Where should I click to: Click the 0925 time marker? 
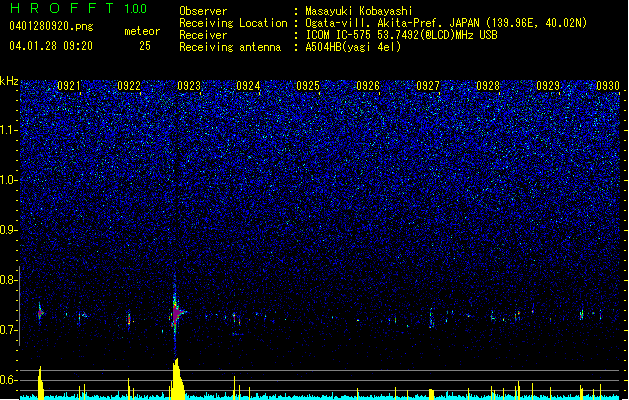[308, 86]
